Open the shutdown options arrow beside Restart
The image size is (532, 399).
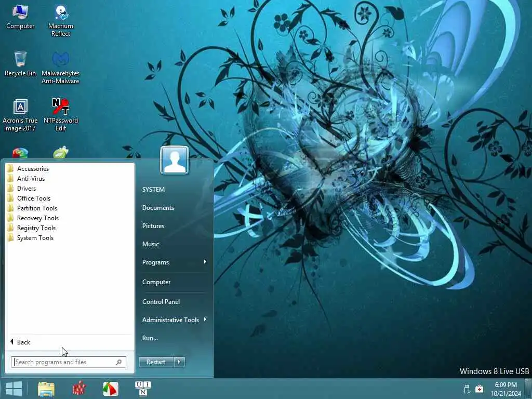click(179, 362)
